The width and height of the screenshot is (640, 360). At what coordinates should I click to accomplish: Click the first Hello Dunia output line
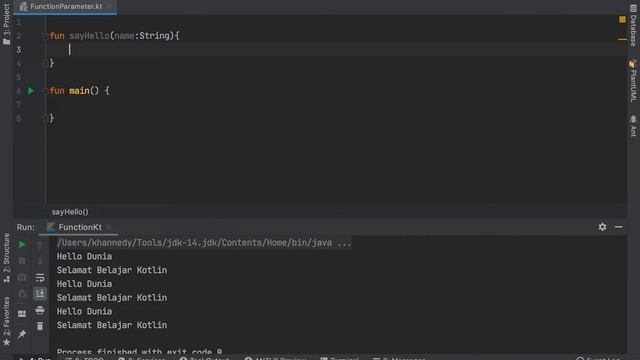84,256
